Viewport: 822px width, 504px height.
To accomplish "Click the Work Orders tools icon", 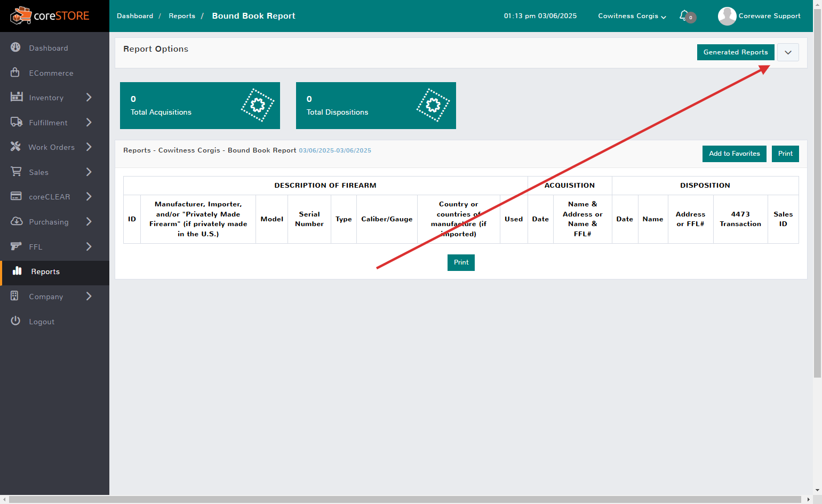I will pyautogui.click(x=15, y=147).
